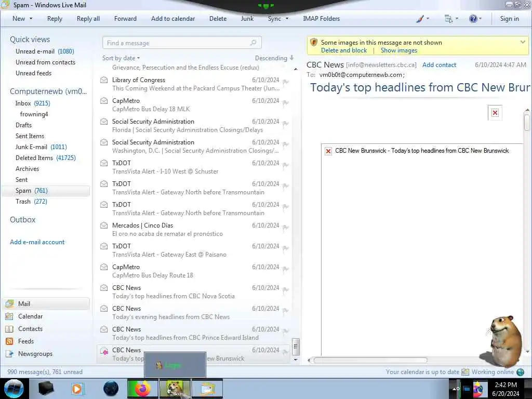Click Add e-mail account link

click(x=37, y=242)
